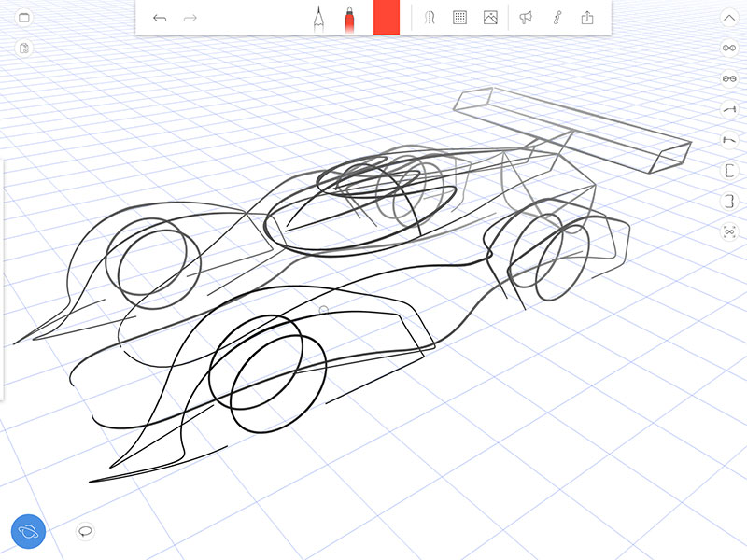Undo the last stroke
The image size is (747, 560).
[160, 18]
